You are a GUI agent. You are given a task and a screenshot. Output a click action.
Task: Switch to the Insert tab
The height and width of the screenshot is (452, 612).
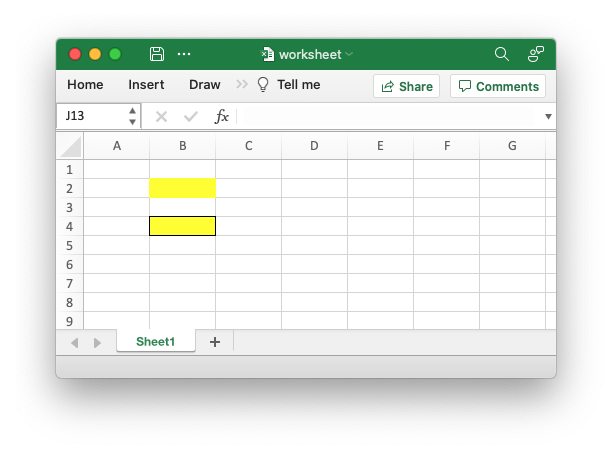click(x=146, y=85)
